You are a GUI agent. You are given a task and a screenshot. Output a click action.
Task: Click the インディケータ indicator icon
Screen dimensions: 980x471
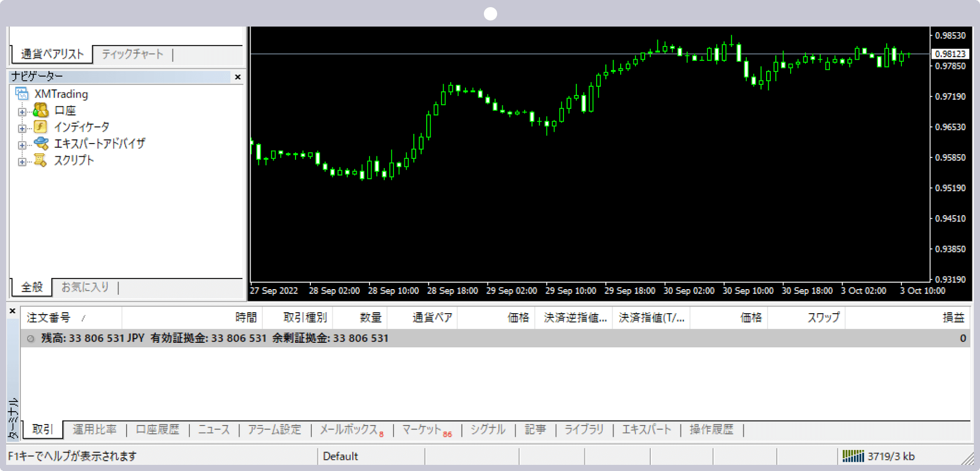click(40, 127)
